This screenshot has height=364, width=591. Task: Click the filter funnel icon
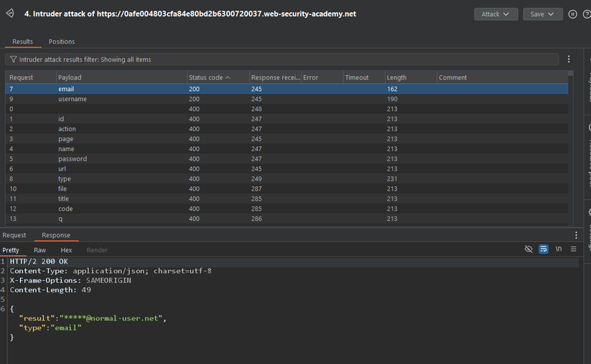tap(13, 59)
